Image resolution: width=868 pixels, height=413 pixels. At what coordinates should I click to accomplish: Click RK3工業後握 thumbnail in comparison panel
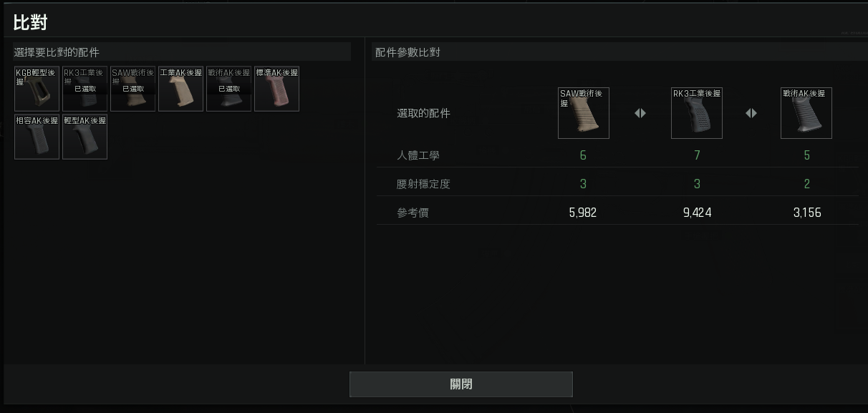(697, 113)
